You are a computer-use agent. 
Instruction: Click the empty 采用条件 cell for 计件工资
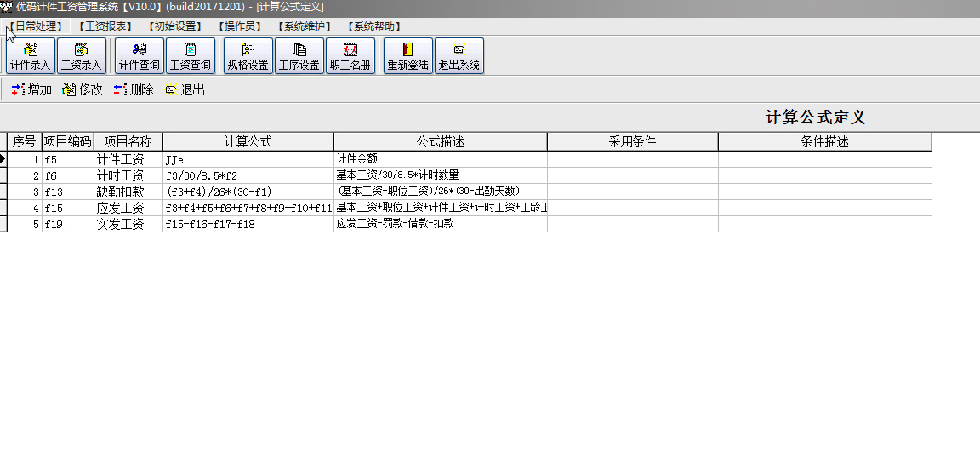pyautogui.click(x=633, y=159)
